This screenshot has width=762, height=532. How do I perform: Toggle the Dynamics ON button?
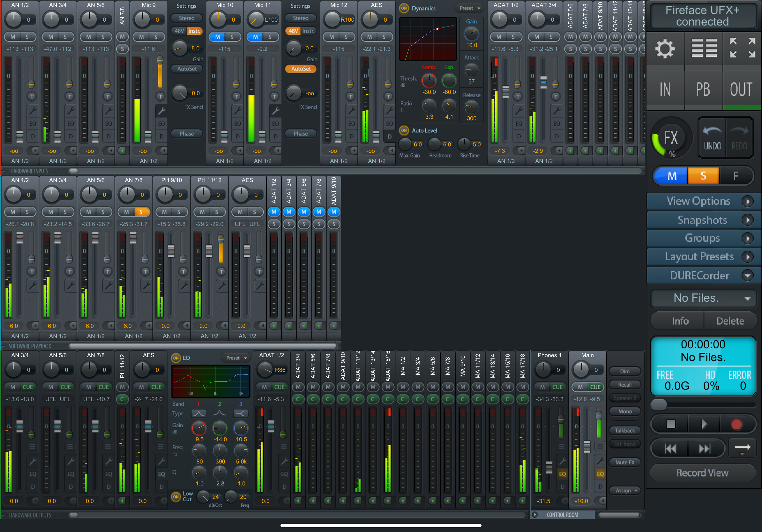tap(404, 8)
